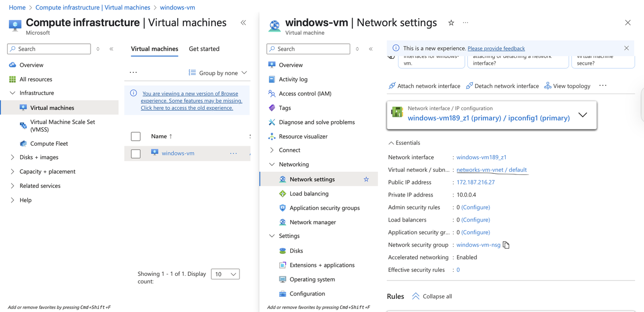The height and width of the screenshot is (312, 644).
Task: Open public IP address 172.187.216.27 link
Action: [x=475, y=182]
